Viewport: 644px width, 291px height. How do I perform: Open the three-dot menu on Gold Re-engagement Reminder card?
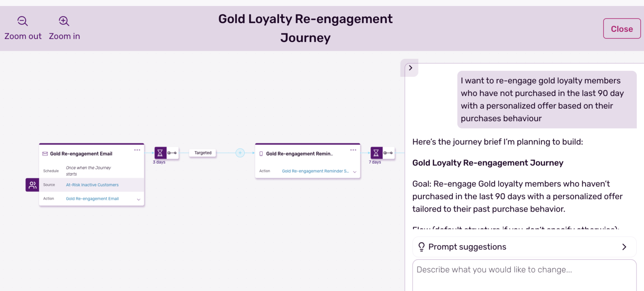[x=353, y=150]
